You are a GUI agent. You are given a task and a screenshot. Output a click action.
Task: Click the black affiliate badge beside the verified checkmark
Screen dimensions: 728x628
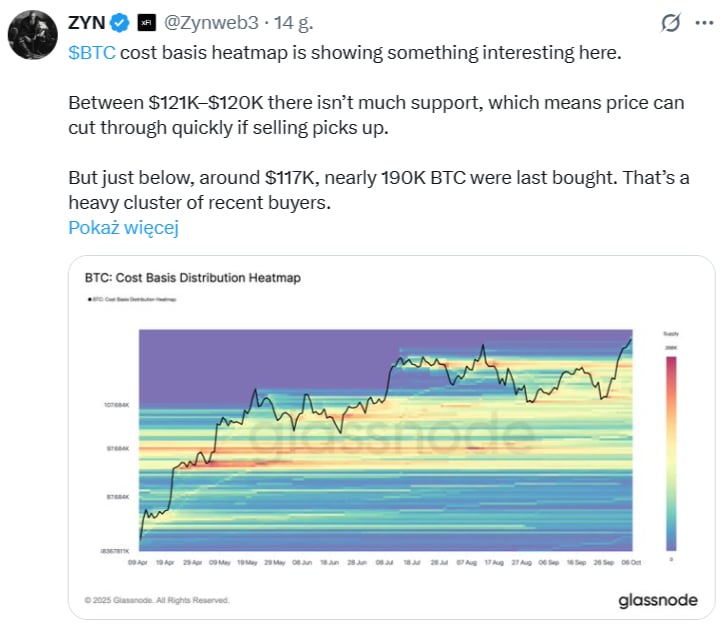coord(145,22)
